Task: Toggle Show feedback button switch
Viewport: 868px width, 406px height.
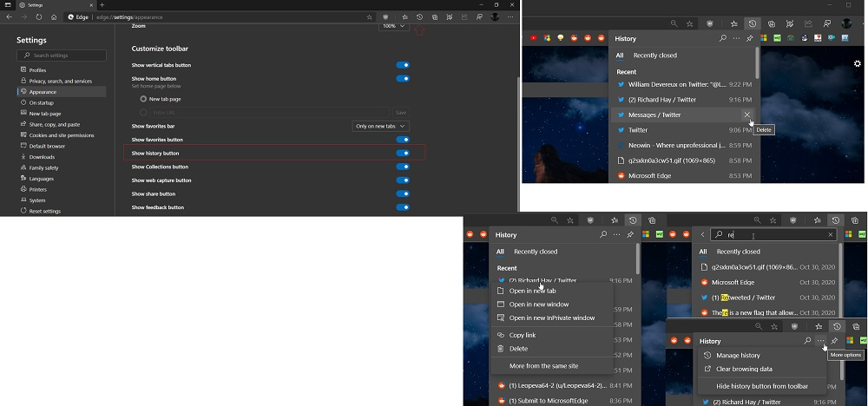Action: coord(403,207)
